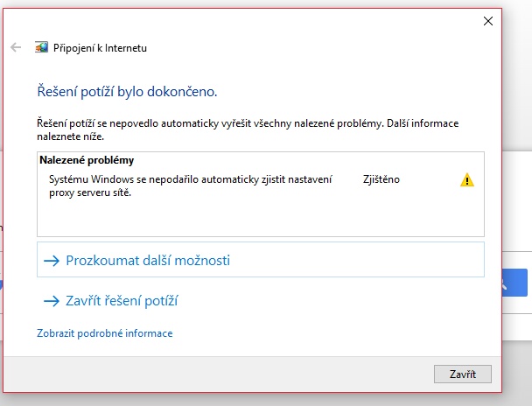532x406 pixels.
Task: Click the yellow warning triangle icon
Action: click(x=467, y=180)
